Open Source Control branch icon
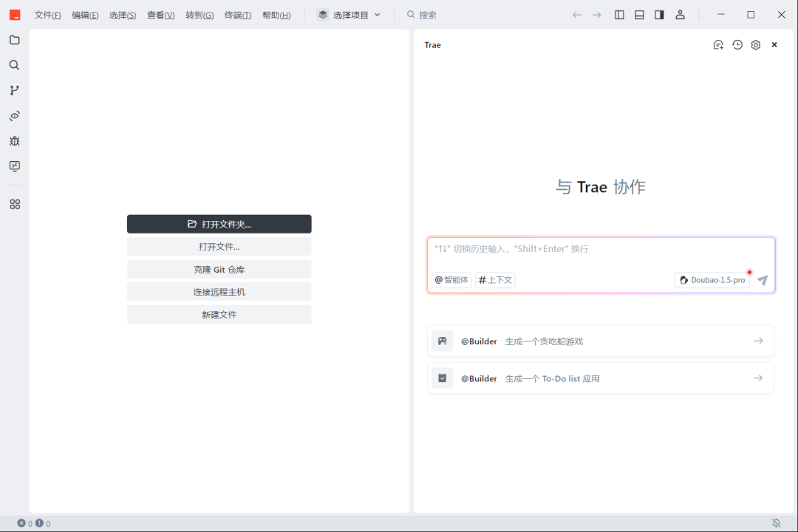The width and height of the screenshot is (798, 532). coord(15,90)
